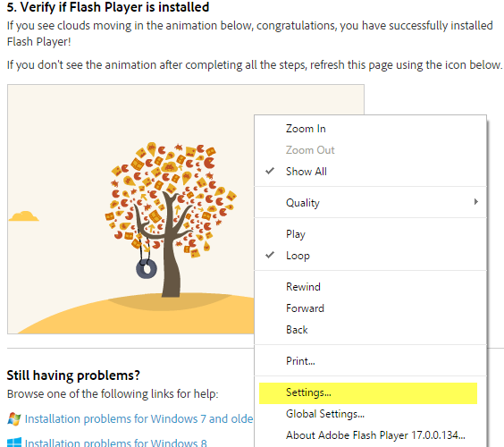Screen dimensions: 504x447
Task: Expand the Quality submenu arrow
Action: pyautogui.click(x=476, y=202)
